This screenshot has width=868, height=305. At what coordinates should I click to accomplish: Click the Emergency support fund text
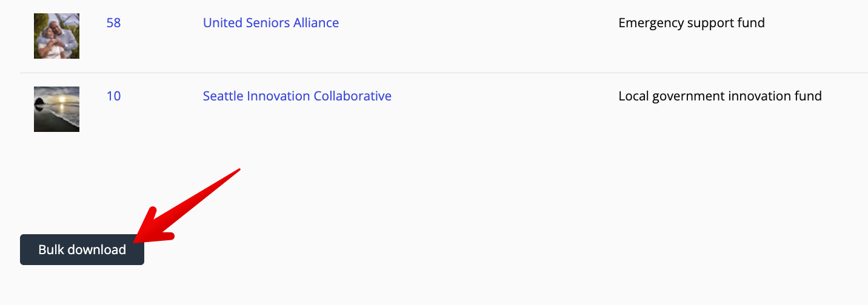(692, 23)
